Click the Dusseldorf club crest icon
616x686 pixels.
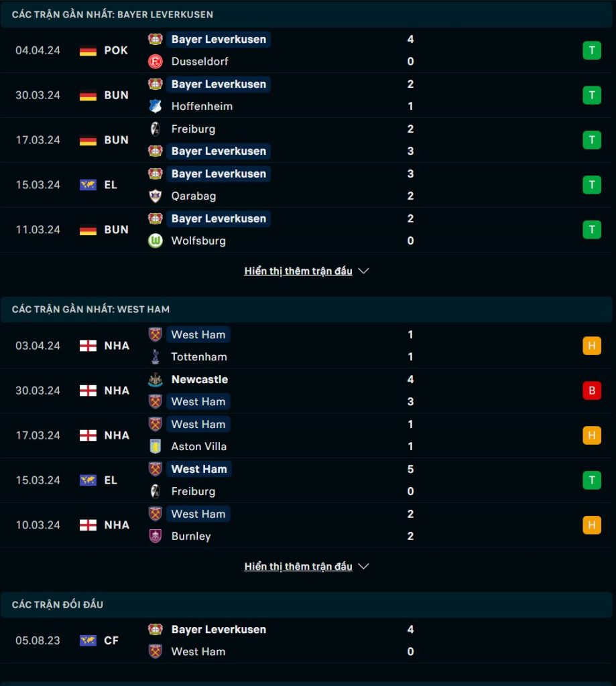point(155,62)
